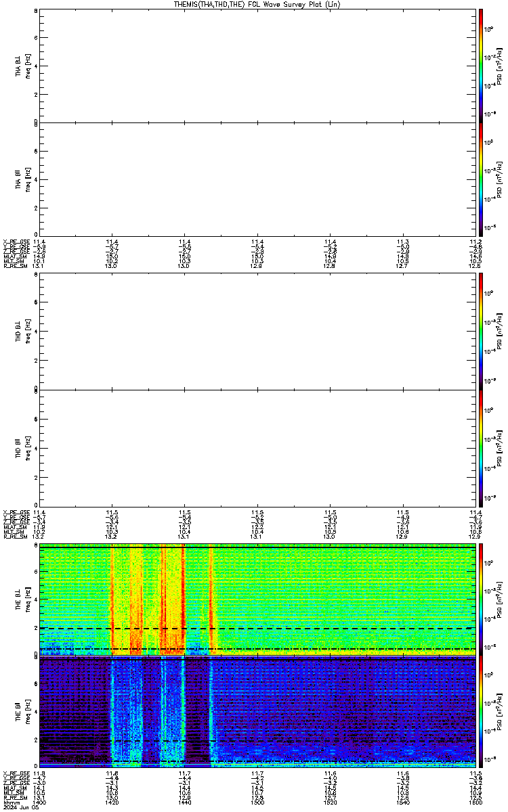
Task: Click the 1420 time tick label
Action: point(112,803)
